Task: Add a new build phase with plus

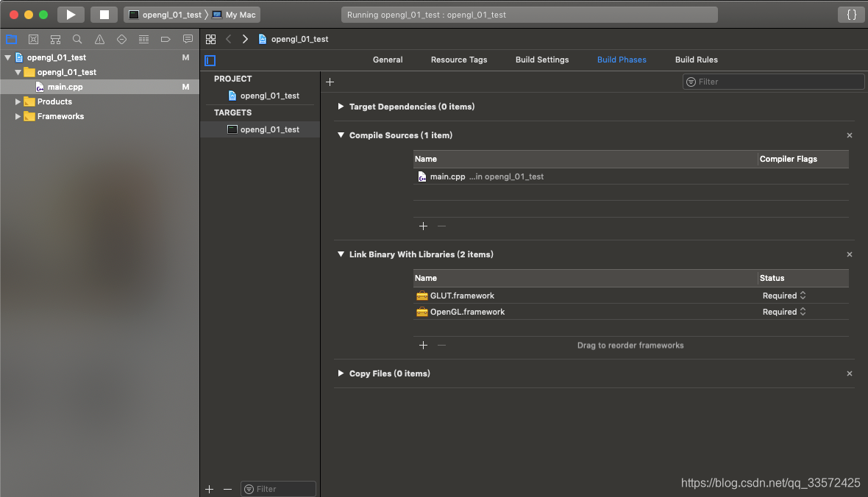Action: point(330,82)
